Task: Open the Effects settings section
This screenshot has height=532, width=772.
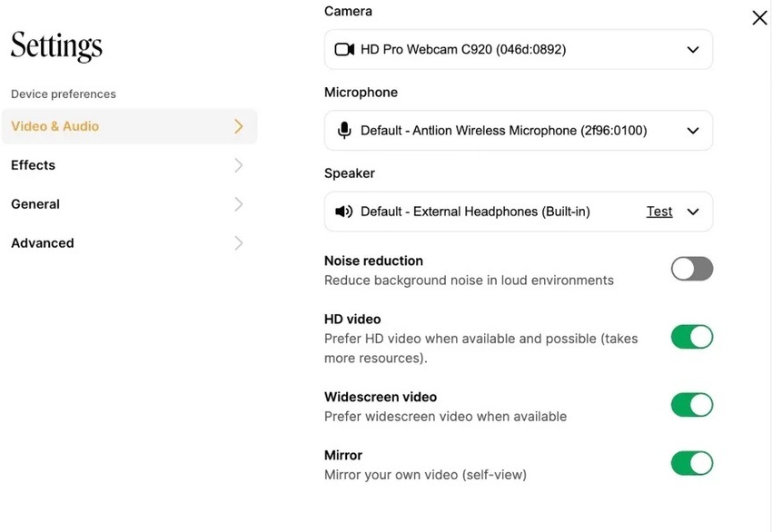Action: 130,165
